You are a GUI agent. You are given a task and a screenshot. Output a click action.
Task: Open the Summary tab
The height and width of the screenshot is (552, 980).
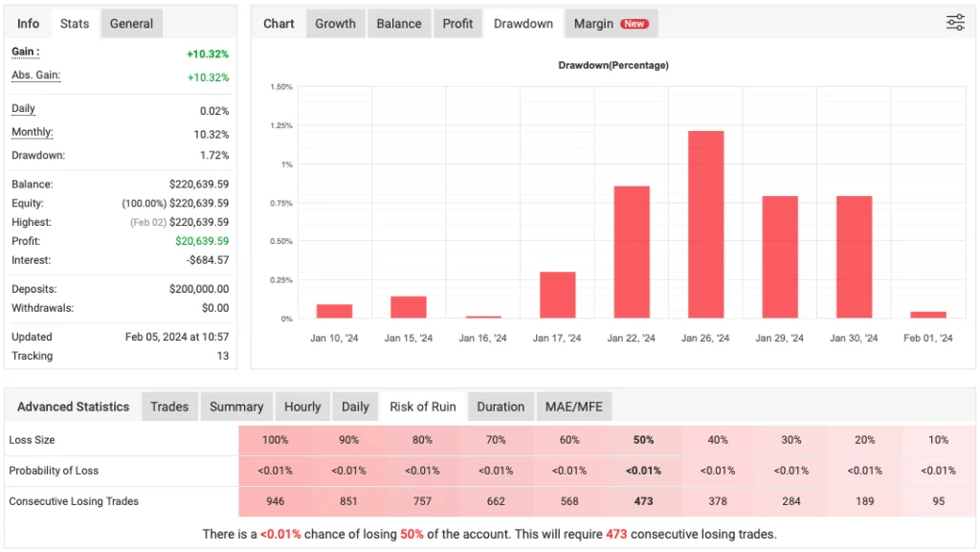tap(236, 407)
